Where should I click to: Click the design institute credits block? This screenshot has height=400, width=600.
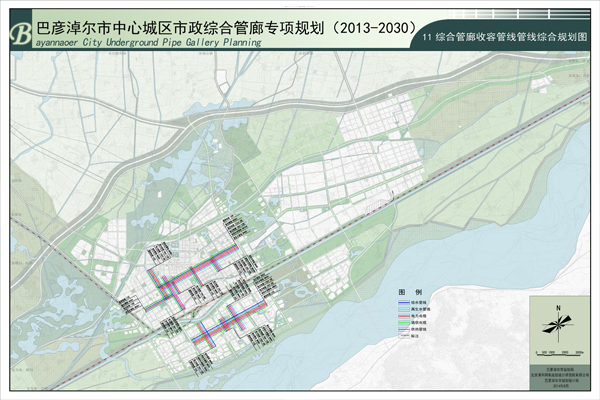tap(560, 375)
